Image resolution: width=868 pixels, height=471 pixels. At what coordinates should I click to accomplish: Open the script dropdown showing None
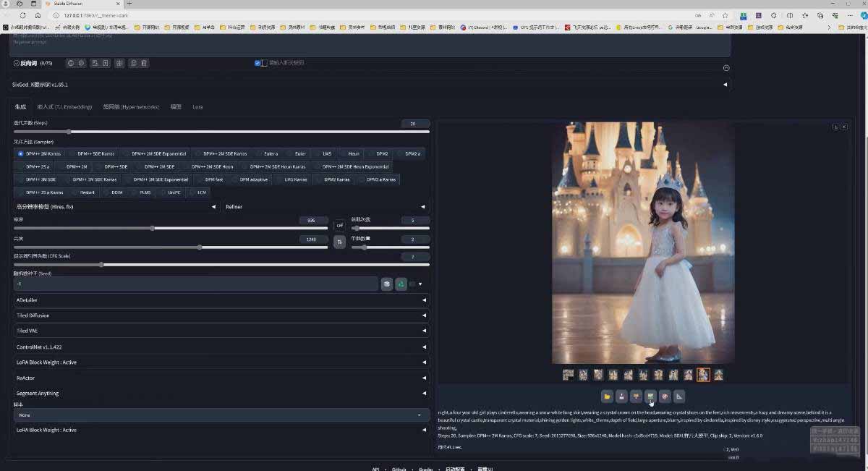click(x=217, y=415)
